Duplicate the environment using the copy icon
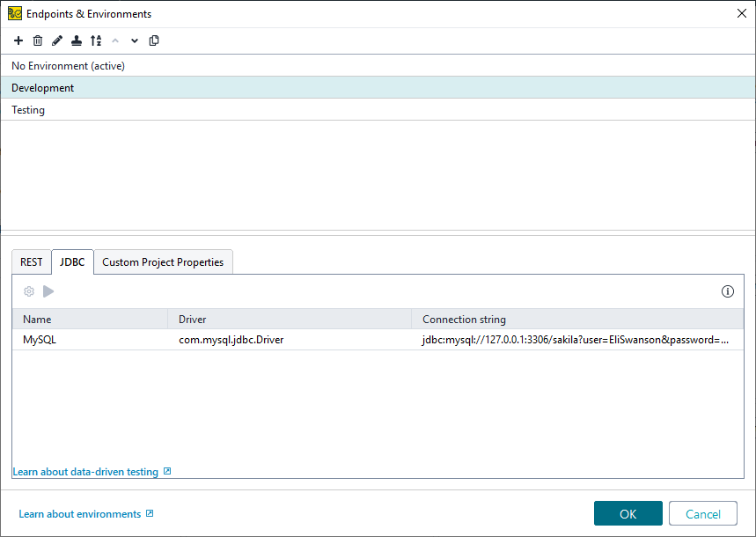 [x=154, y=40]
